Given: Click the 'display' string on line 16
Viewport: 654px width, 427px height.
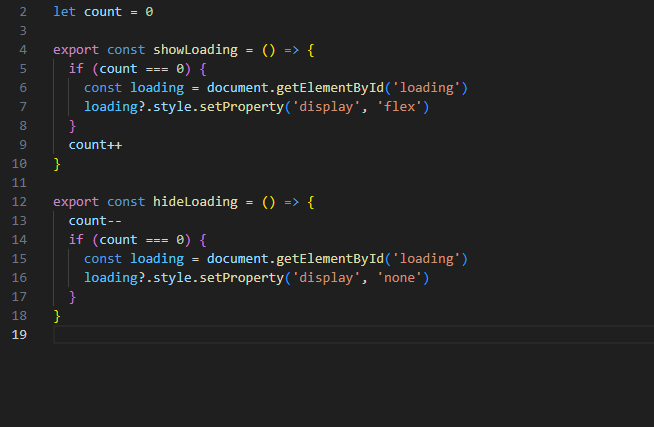Looking at the screenshot, I should tap(326, 278).
